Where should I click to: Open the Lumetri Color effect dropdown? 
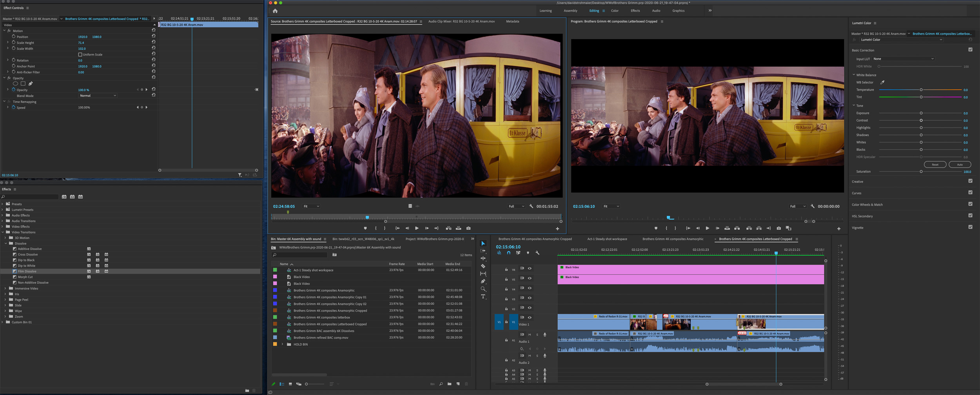tap(901, 40)
